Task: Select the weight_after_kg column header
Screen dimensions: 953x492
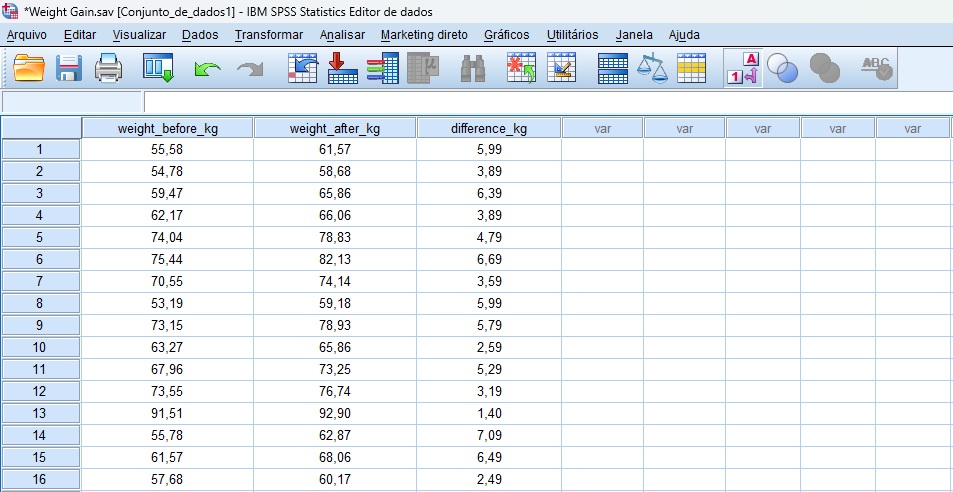Action: pyautogui.click(x=335, y=128)
